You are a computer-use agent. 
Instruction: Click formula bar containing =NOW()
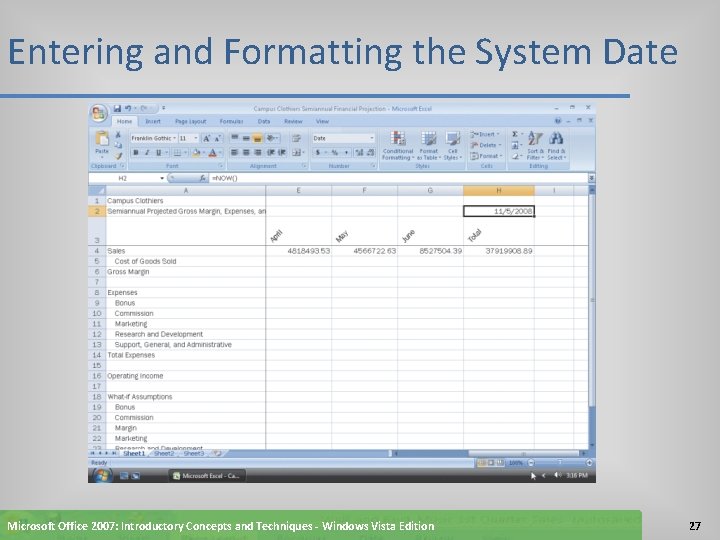coord(399,178)
